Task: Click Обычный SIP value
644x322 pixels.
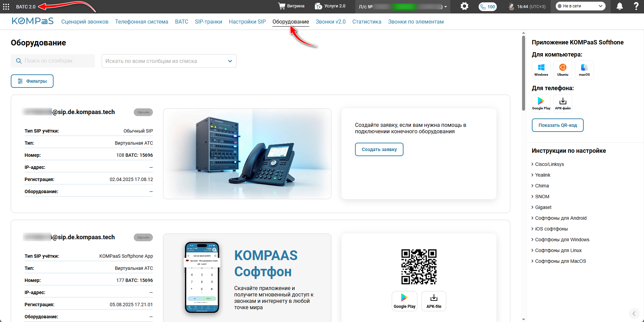Action: (x=138, y=131)
